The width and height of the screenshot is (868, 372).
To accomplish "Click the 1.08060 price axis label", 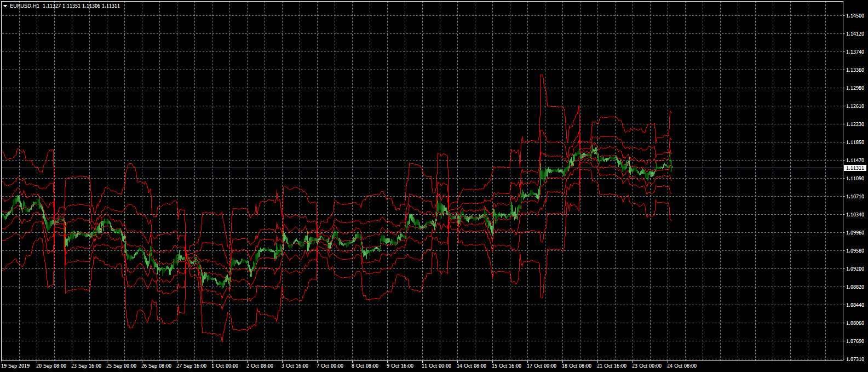I will (x=855, y=323).
